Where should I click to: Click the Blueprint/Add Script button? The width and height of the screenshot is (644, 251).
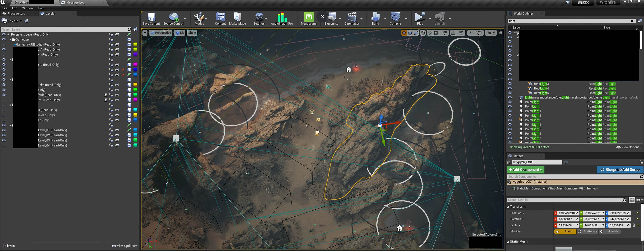[x=620, y=170]
